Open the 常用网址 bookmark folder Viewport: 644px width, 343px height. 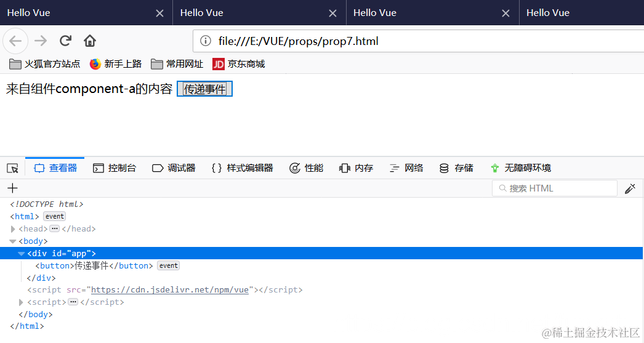177,64
